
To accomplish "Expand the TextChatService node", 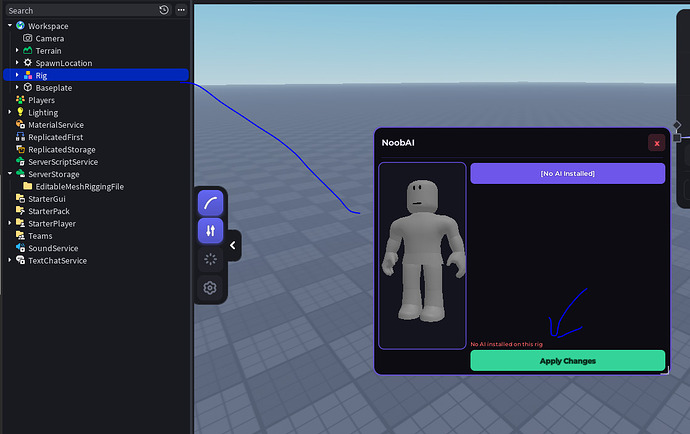I will [10, 260].
